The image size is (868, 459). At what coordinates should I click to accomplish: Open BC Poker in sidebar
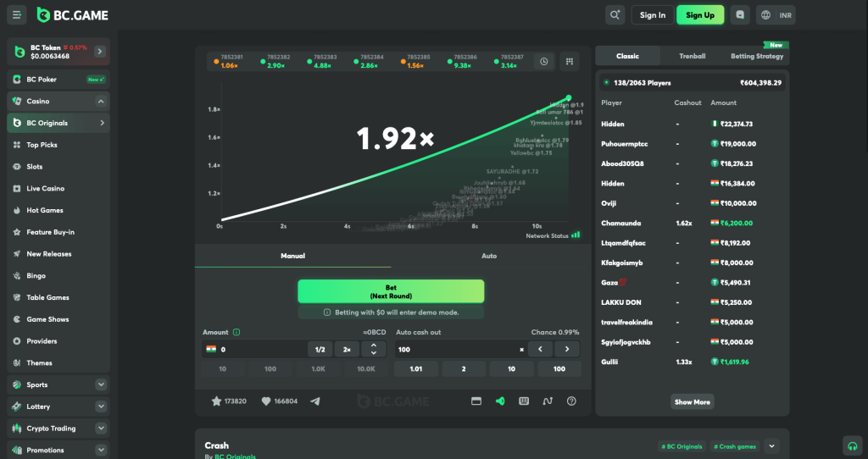point(58,79)
